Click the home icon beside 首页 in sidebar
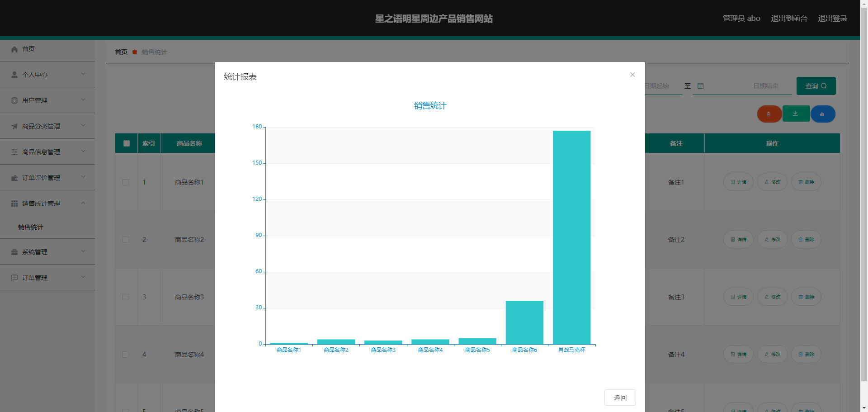Image resolution: width=868 pixels, height=412 pixels. (x=14, y=49)
